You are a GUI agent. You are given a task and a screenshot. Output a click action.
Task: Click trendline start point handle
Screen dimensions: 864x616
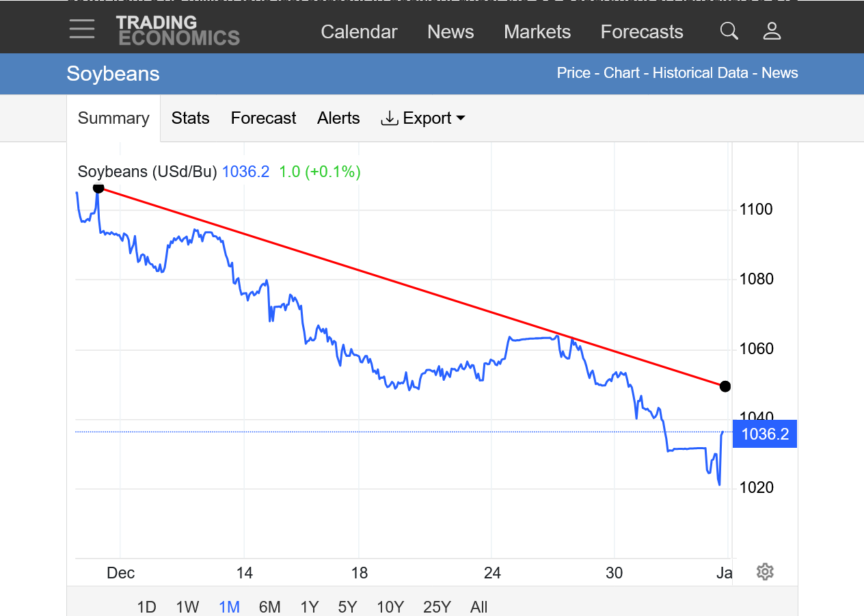click(x=98, y=187)
